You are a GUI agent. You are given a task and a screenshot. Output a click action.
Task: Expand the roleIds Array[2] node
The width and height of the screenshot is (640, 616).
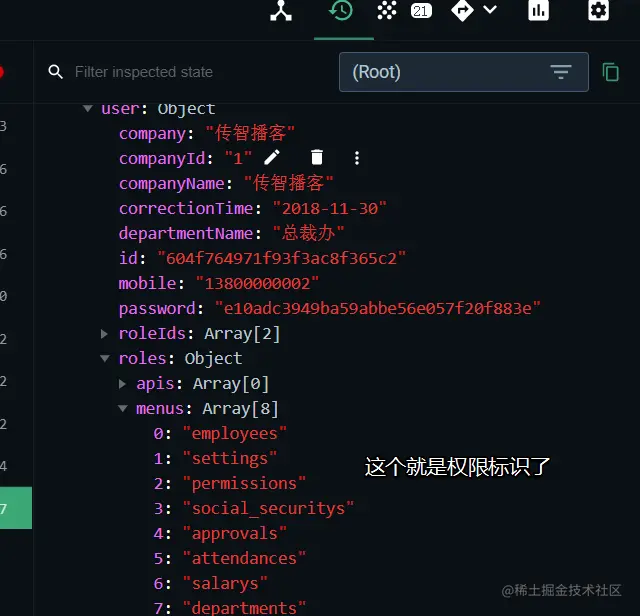(x=104, y=334)
